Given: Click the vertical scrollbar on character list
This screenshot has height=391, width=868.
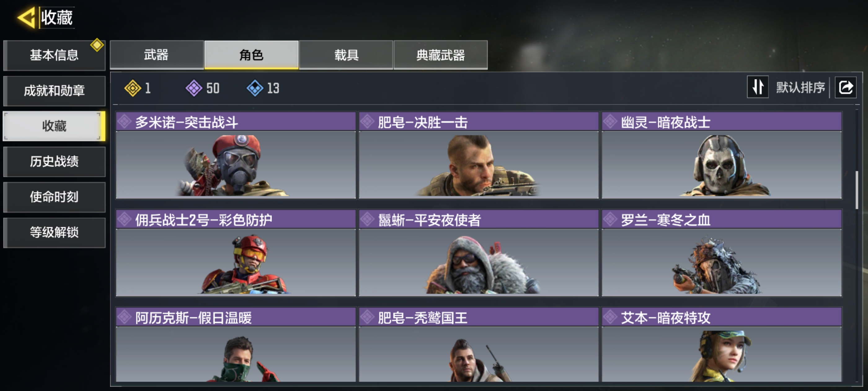Looking at the screenshot, I should [x=857, y=190].
